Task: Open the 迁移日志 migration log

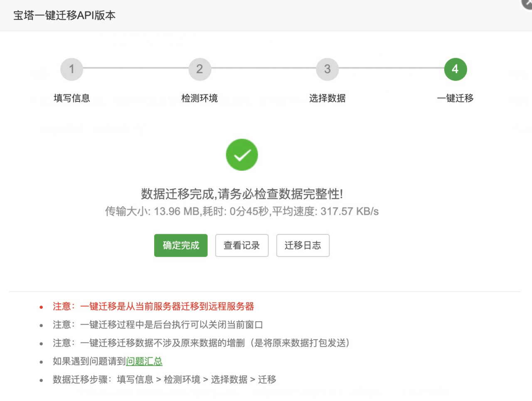Action: [x=303, y=245]
